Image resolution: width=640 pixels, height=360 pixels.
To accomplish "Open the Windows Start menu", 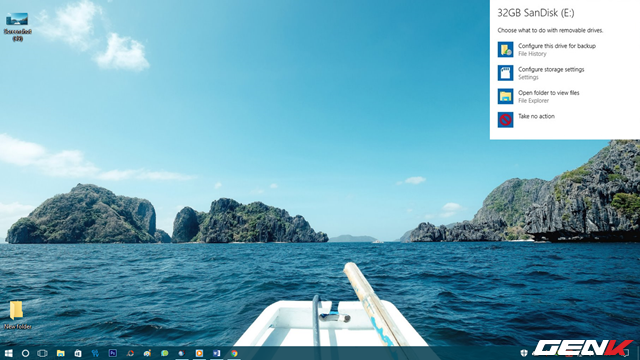I will (8, 353).
